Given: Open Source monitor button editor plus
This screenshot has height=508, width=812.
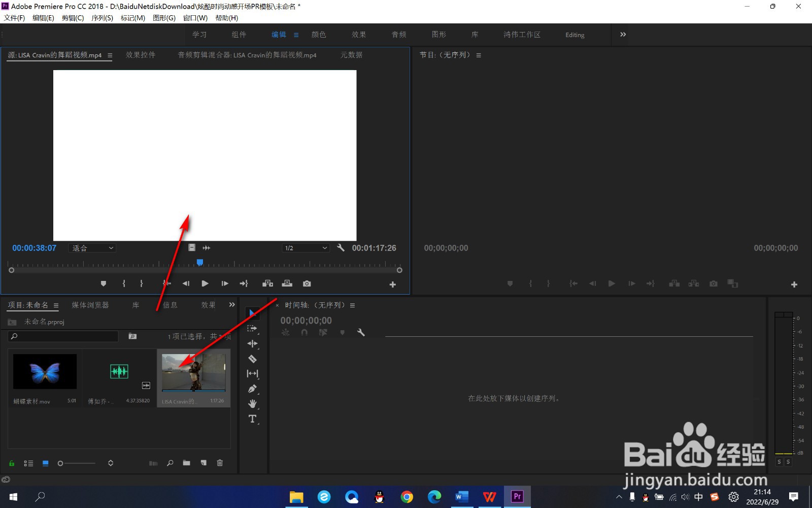Looking at the screenshot, I should point(393,284).
